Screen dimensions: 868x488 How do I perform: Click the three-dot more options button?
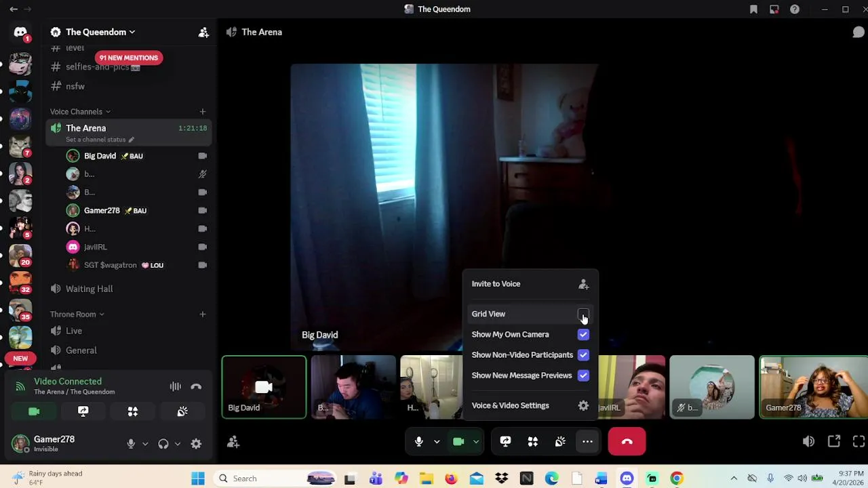click(x=587, y=441)
